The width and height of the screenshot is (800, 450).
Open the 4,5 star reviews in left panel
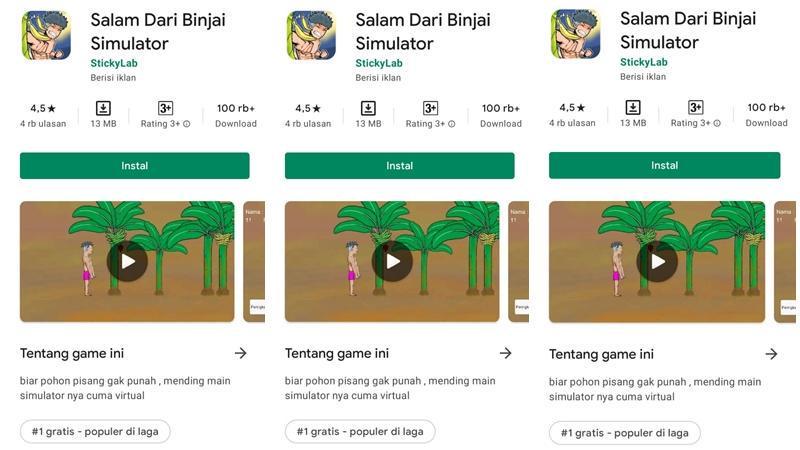coord(43,115)
